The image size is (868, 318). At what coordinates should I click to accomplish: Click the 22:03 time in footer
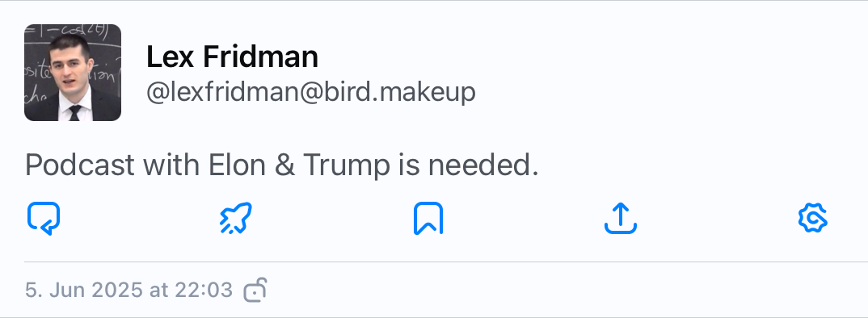[x=204, y=290]
